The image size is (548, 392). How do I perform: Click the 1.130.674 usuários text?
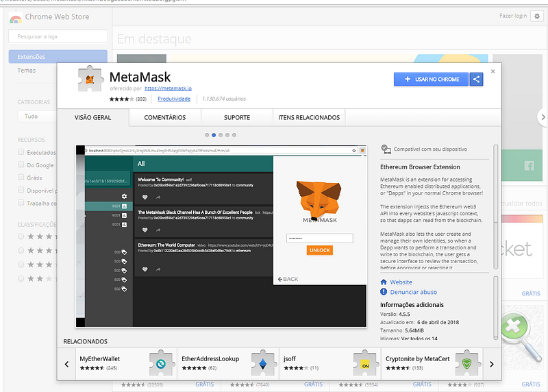[x=224, y=99]
